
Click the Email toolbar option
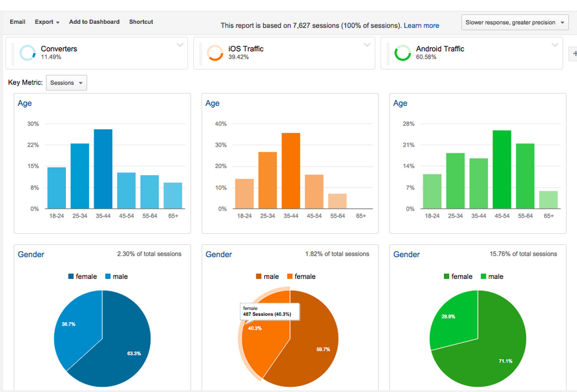click(17, 22)
